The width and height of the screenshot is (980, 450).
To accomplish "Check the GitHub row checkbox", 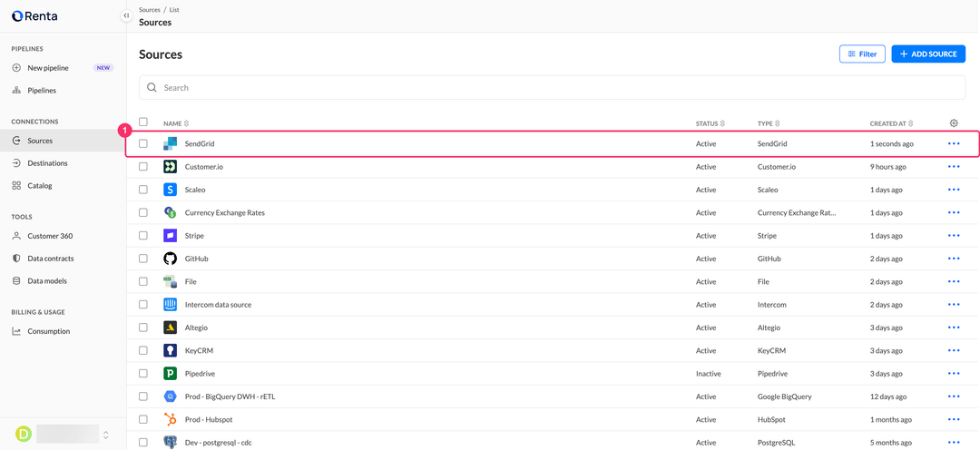I will tap(143, 259).
